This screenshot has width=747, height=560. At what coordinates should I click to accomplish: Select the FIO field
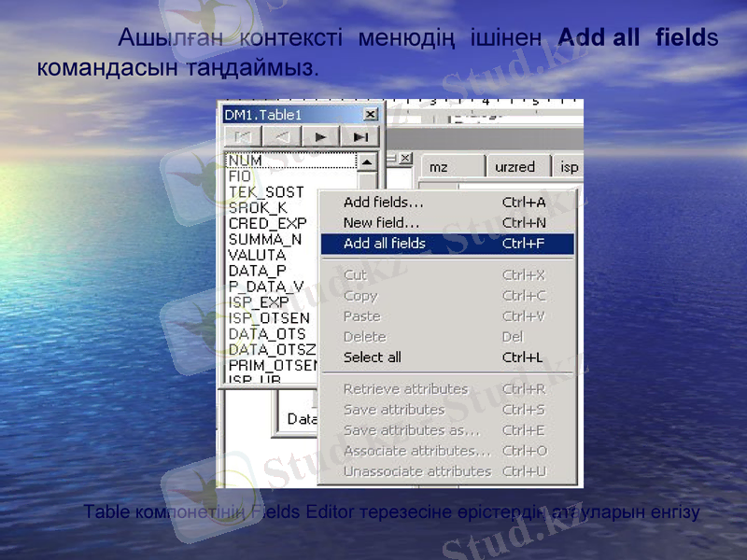(x=240, y=175)
